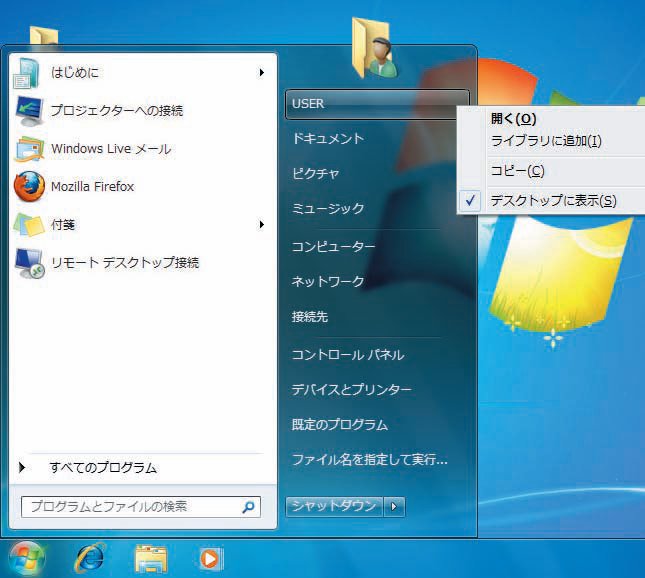Select the プロジェクターへの接続 text label
Viewport: 645px width, 578px height.
point(117,110)
